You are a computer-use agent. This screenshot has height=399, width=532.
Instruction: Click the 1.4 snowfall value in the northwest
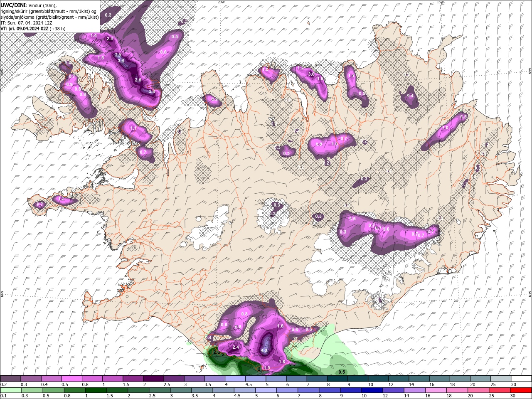94,36
